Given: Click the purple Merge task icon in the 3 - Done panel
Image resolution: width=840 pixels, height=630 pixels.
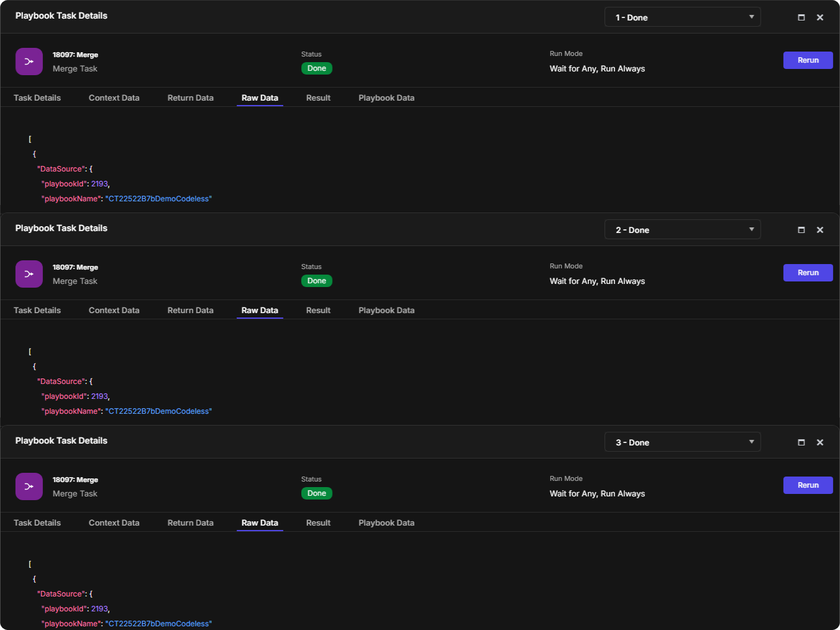Looking at the screenshot, I should pyautogui.click(x=29, y=486).
